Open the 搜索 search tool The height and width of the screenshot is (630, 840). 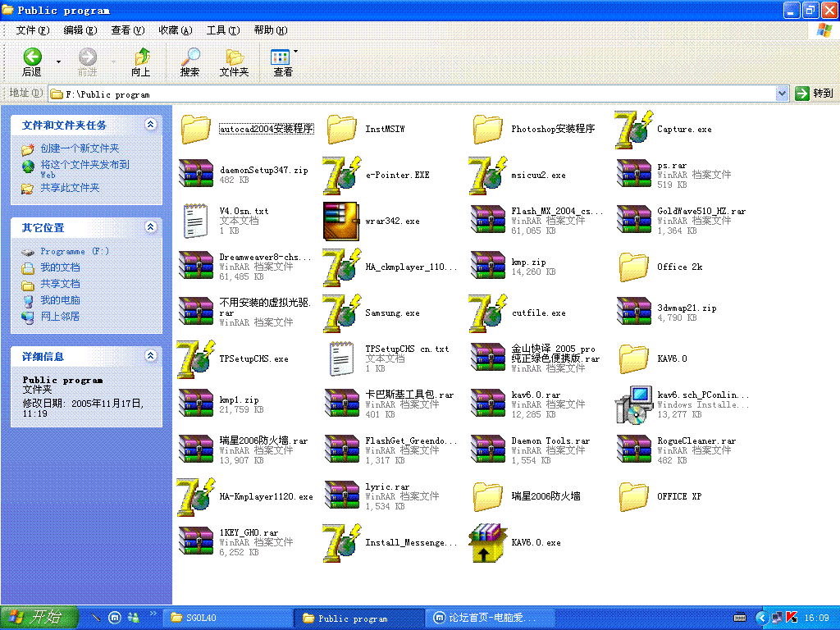[189, 62]
